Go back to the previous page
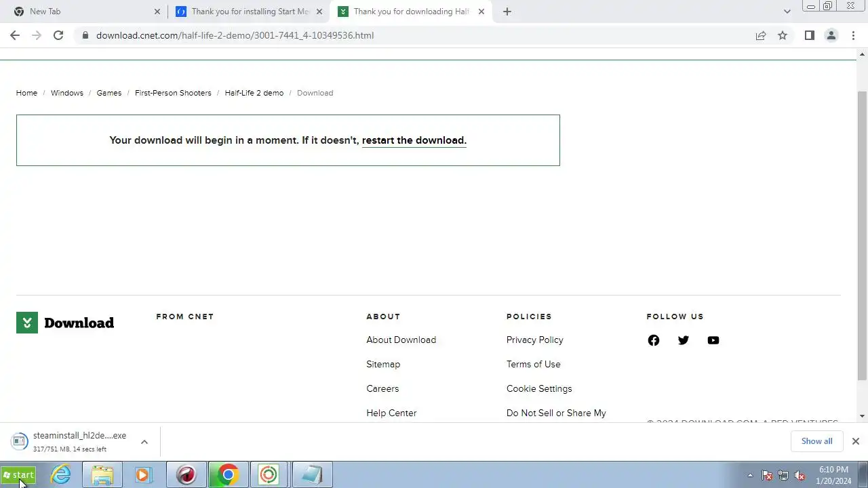This screenshot has height=488, width=868. tap(15, 35)
